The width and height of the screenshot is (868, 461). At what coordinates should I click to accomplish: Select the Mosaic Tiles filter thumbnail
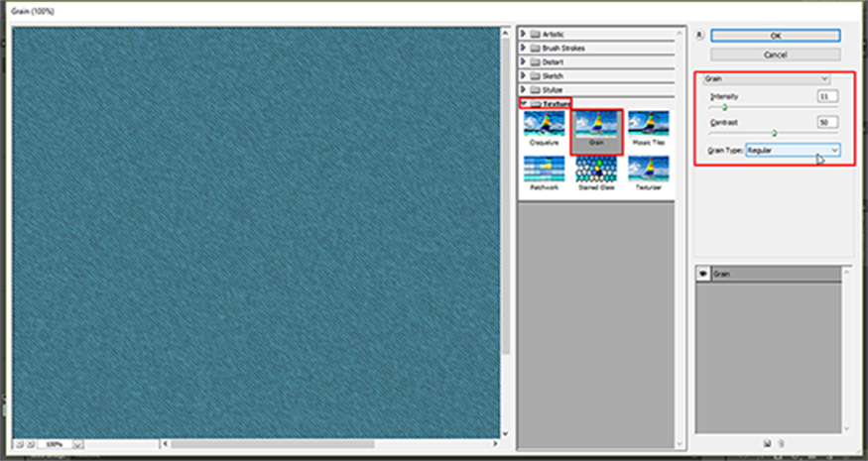pos(648,129)
